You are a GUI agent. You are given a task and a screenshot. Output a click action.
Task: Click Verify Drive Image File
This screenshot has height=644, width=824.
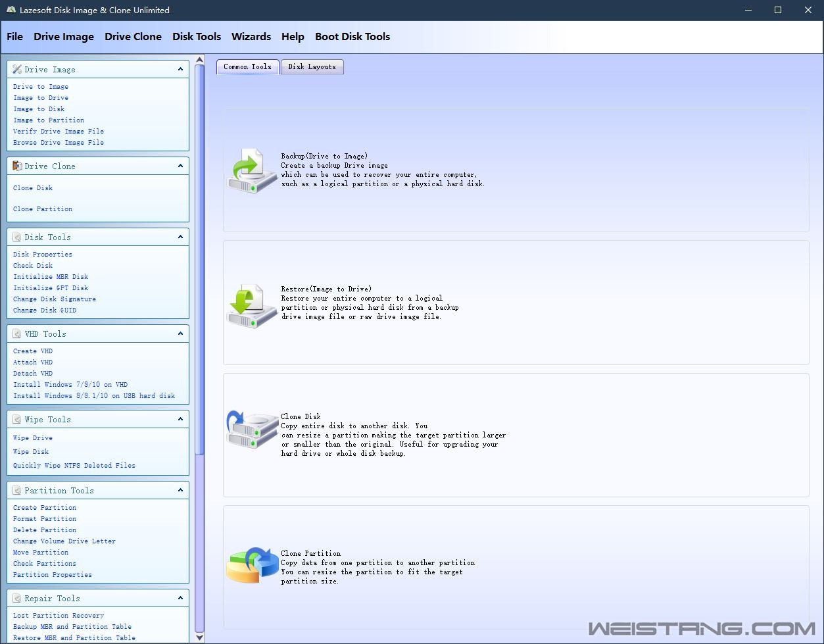[x=59, y=132]
